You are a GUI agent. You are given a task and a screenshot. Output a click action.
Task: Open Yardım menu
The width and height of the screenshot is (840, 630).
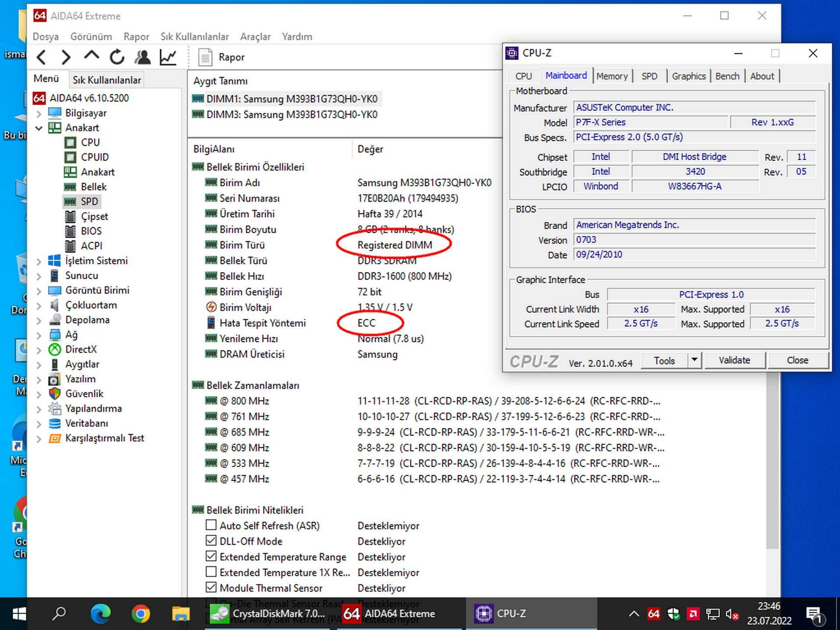coord(297,37)
